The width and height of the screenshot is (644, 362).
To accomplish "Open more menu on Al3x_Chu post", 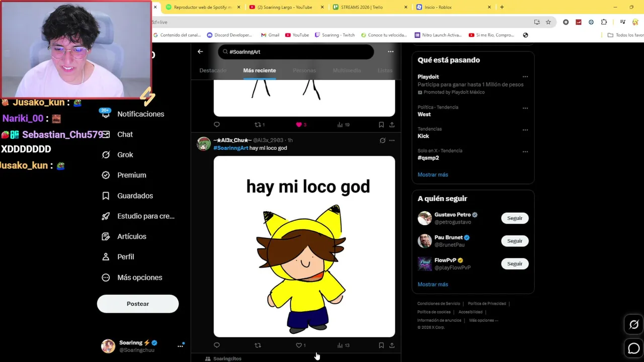I will tap(392, 140).
